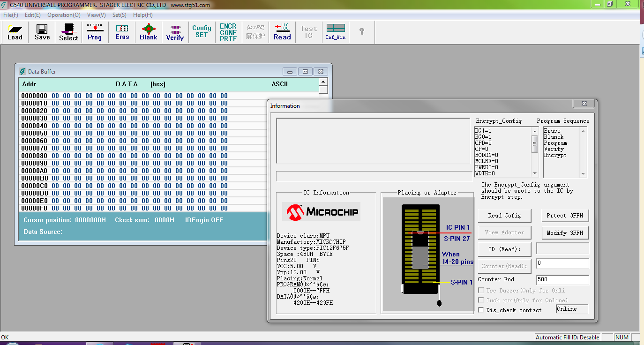The image size is (644, 345).
Task: Select MCLRE=0 in Encrypt_Config list
Action: [487, 161]
